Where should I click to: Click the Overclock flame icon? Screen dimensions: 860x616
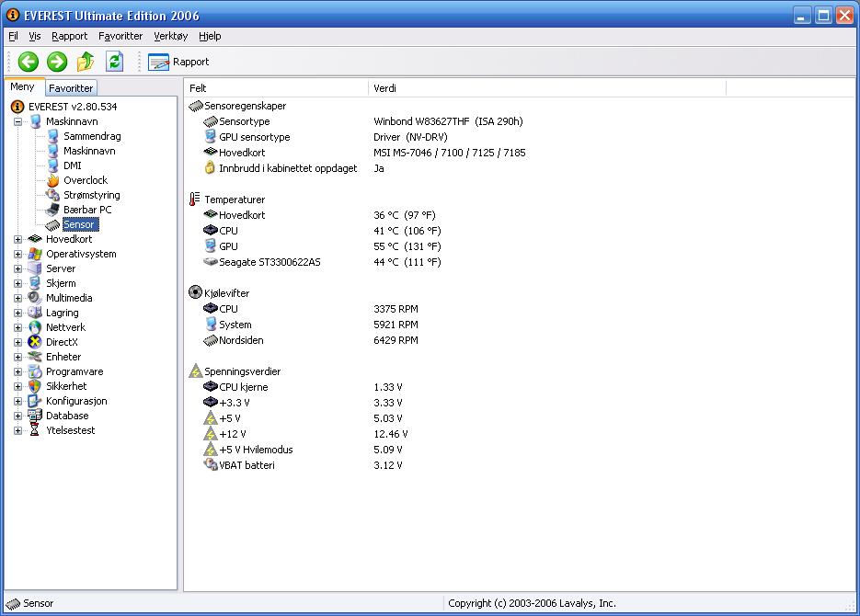[53, 180]
